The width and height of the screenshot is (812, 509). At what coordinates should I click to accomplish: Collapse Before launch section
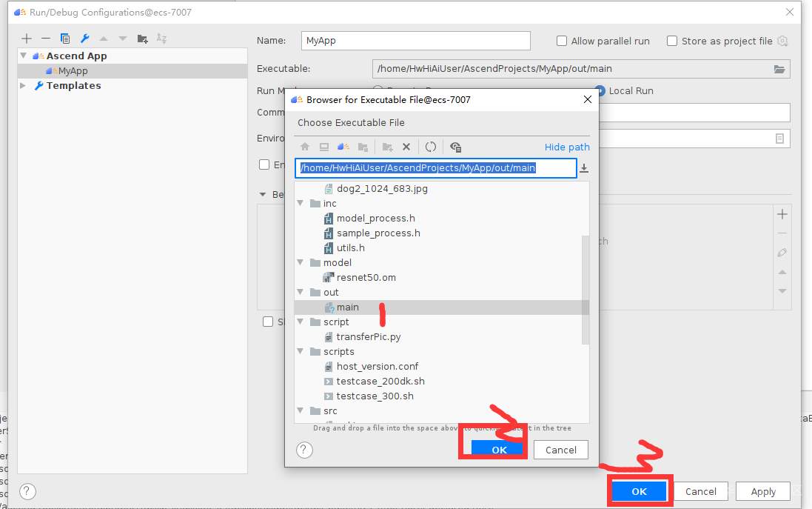coord(263,194)
